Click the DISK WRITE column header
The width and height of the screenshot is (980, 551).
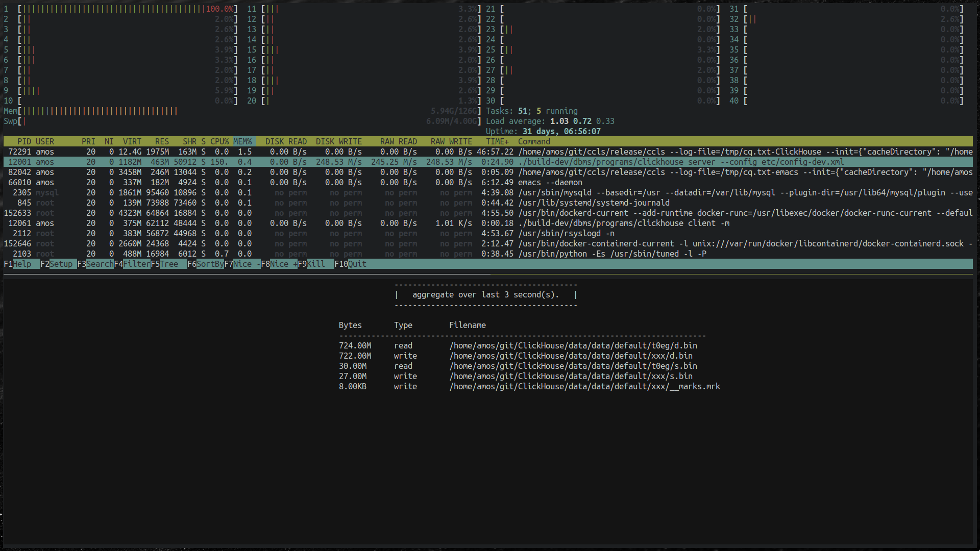(338, 141)
